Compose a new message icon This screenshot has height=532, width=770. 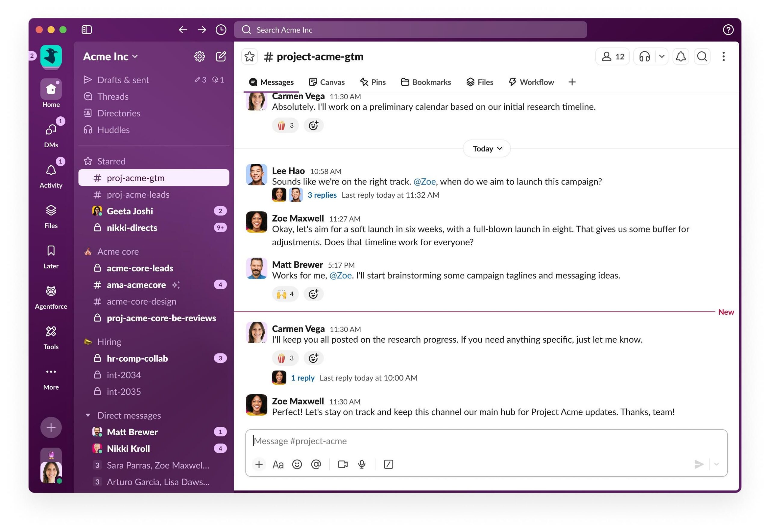click(221, 56)
